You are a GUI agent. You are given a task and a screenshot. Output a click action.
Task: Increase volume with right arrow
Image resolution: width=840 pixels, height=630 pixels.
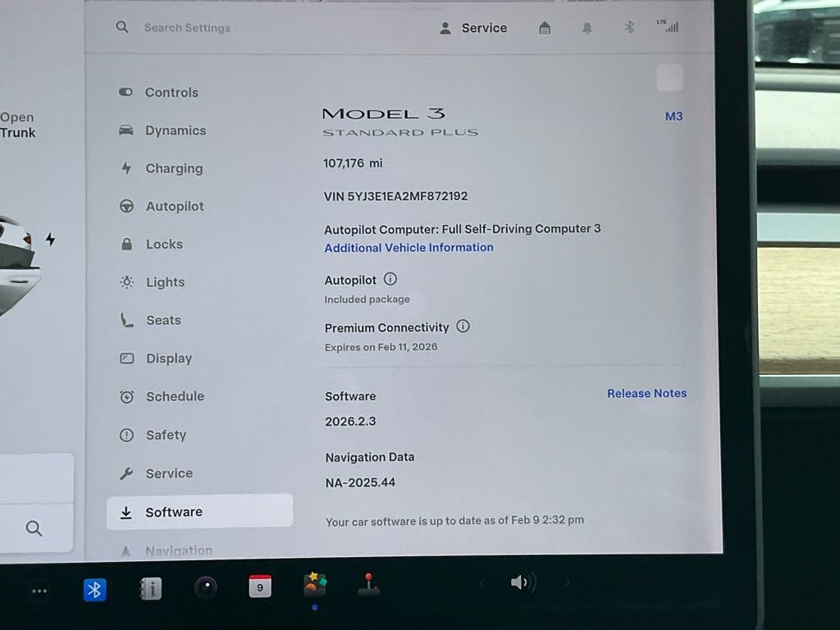(566, 582)
